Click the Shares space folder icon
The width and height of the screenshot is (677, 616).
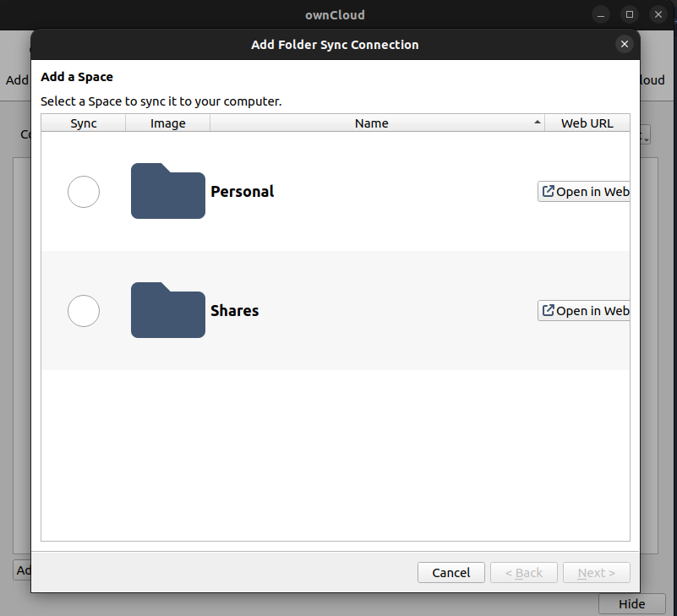pyautogui.click(x=167, y=310)
